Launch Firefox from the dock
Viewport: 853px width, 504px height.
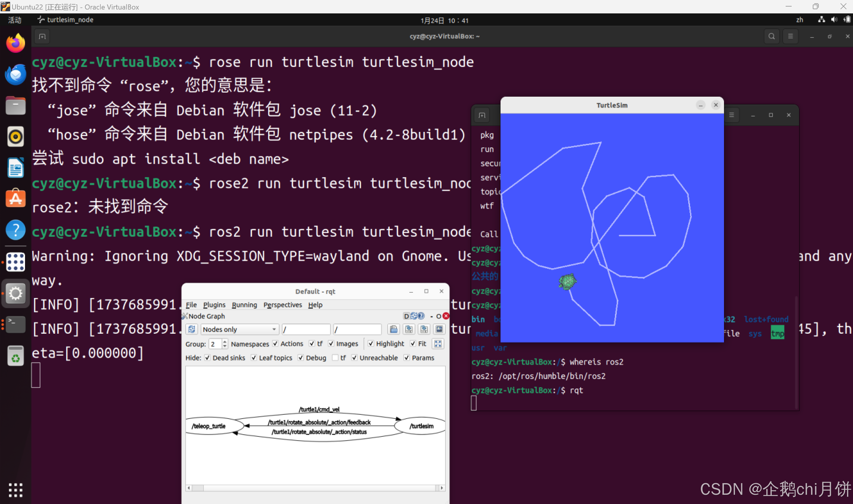coord(15,43)
